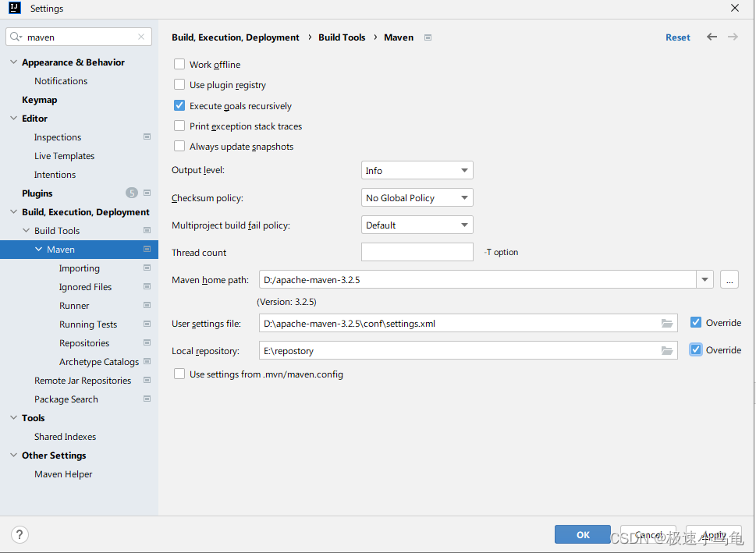Enable Print exception stack traces
Image resolution: width=756 pixels, height=553 pixels.
(179, 126)
